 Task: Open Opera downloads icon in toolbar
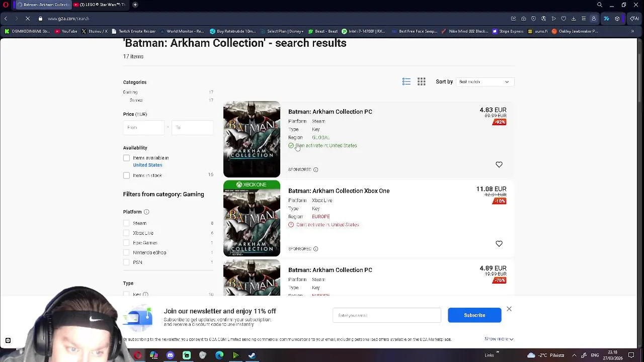coord(574,19)
